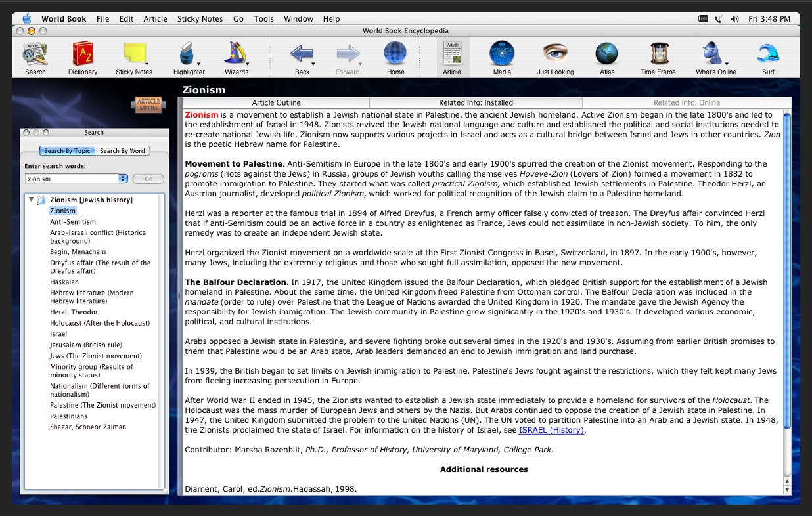Open the Forward history dropdown arrow
The image size is (812, 516).
click(x=361, y=64)
